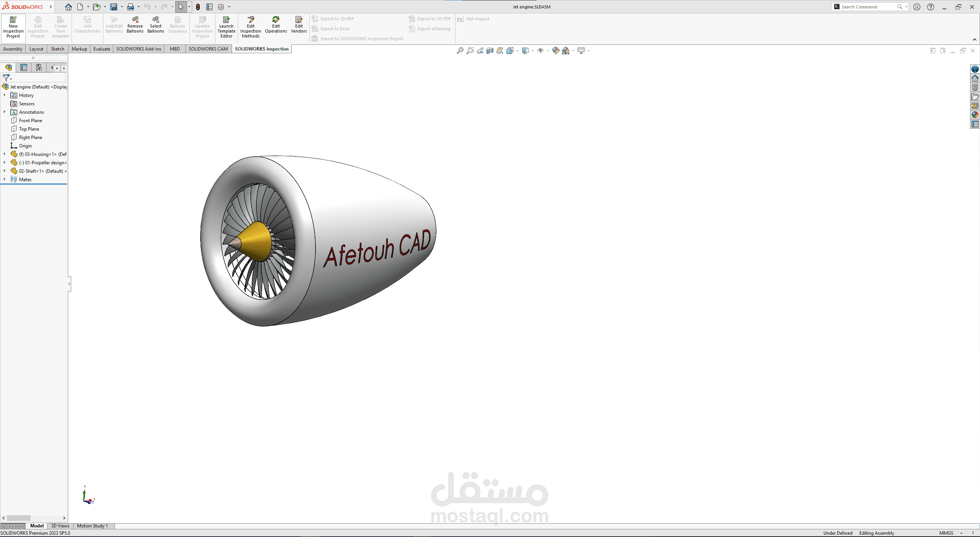Viewport: 980px width, 537px height.
Task: Open Edit Vendors
Action: point(299,25)
